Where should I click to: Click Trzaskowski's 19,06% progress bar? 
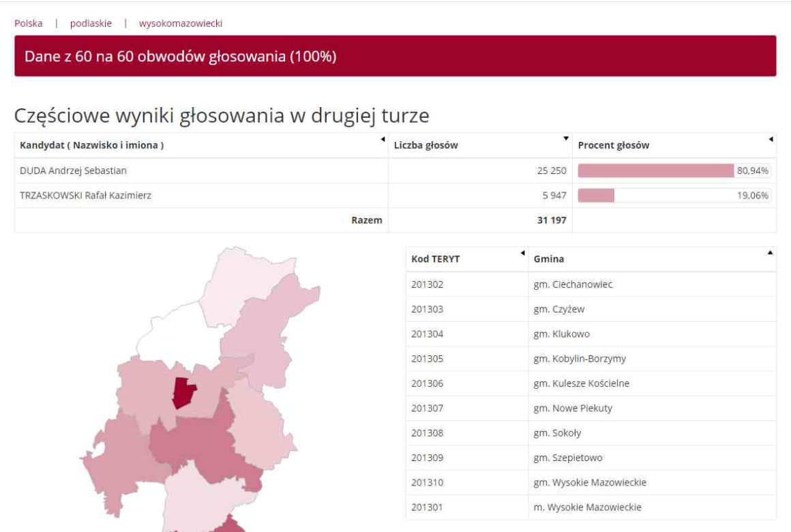pos(674,195)
